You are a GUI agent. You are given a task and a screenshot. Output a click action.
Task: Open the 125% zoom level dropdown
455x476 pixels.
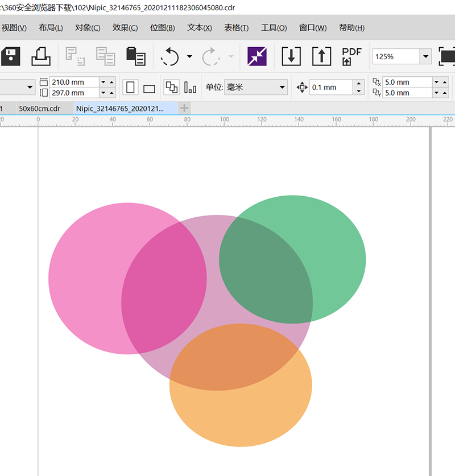point(425,56)
